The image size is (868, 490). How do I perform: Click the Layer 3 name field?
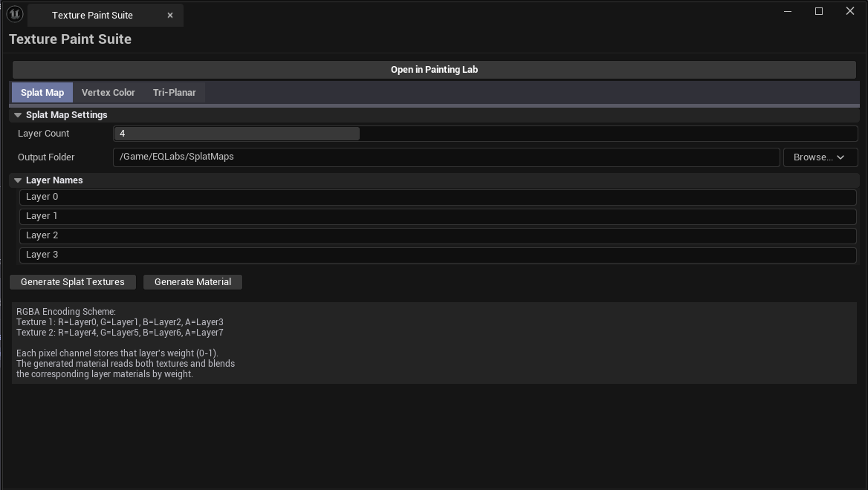tap(438, 255)
